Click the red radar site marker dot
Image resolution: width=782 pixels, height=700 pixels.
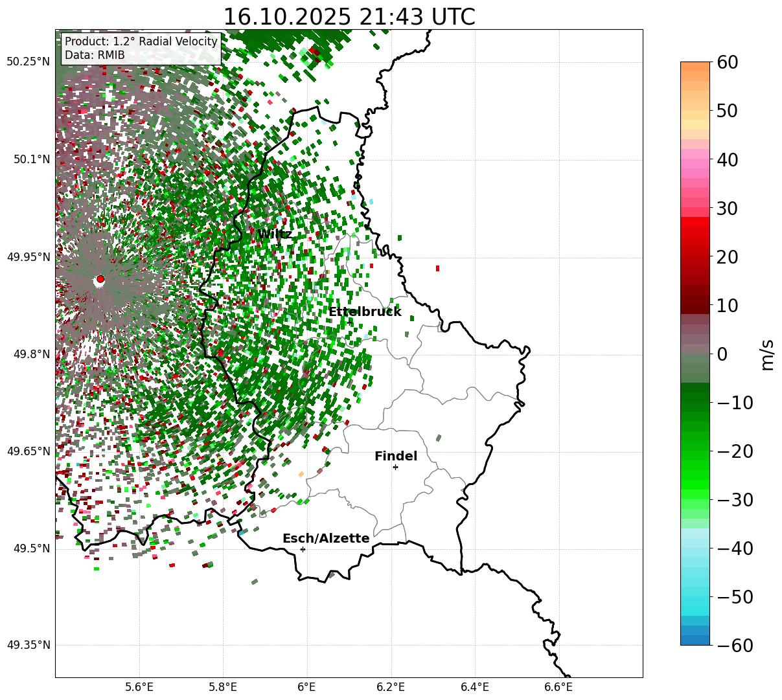click(100, 279)
